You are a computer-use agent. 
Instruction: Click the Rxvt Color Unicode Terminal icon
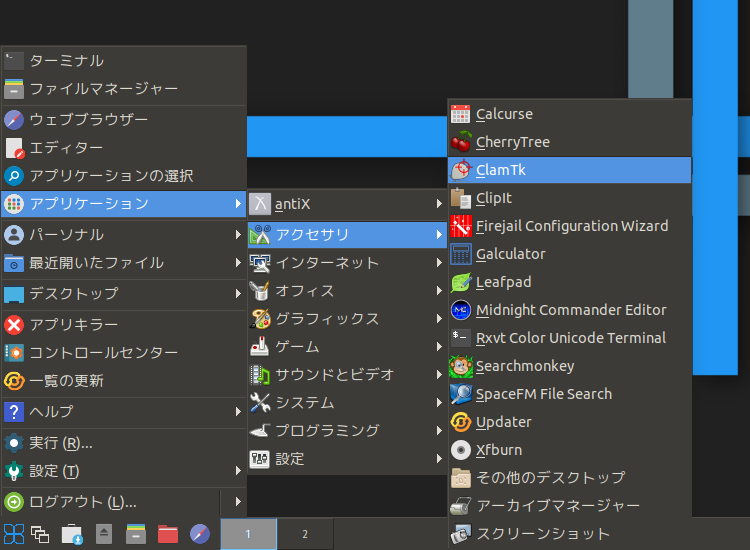[x=461, y=337]
